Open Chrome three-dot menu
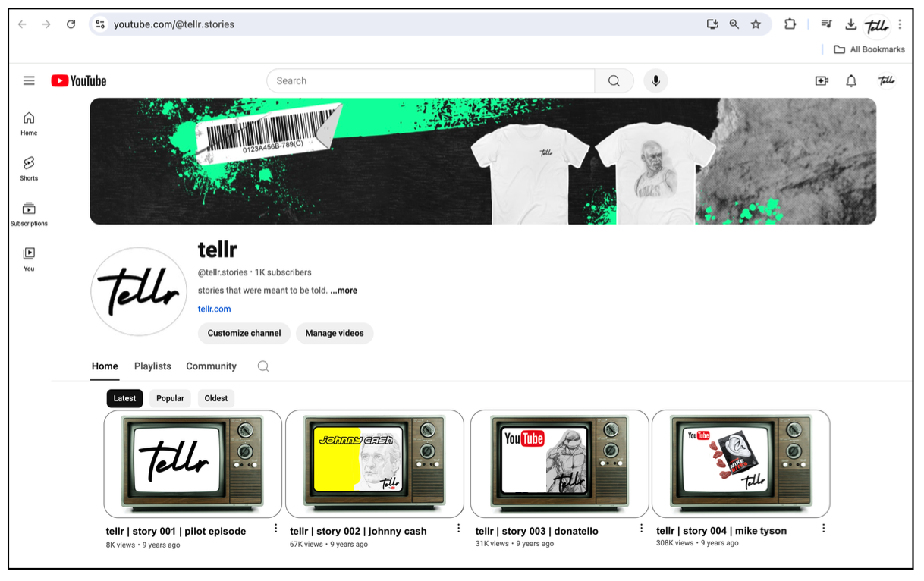 click(x=900, y=24)
